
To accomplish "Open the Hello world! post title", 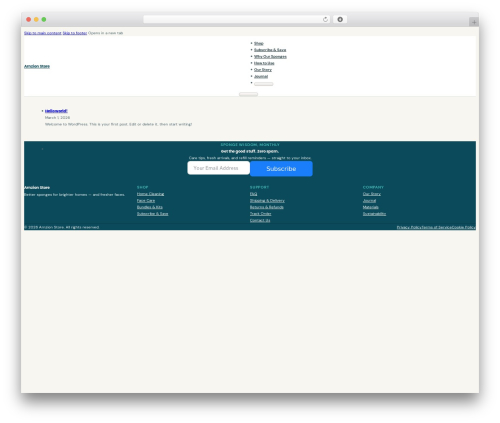I will pyautogui.click(x=56, y=111).
